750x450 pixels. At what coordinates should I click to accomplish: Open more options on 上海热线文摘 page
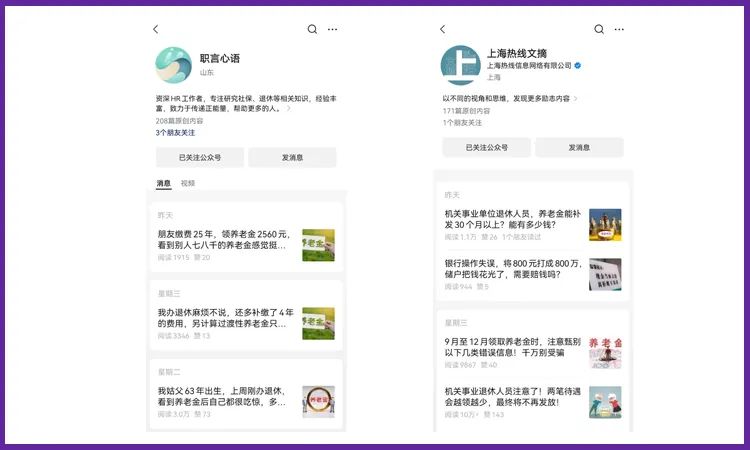coord(619,29)
